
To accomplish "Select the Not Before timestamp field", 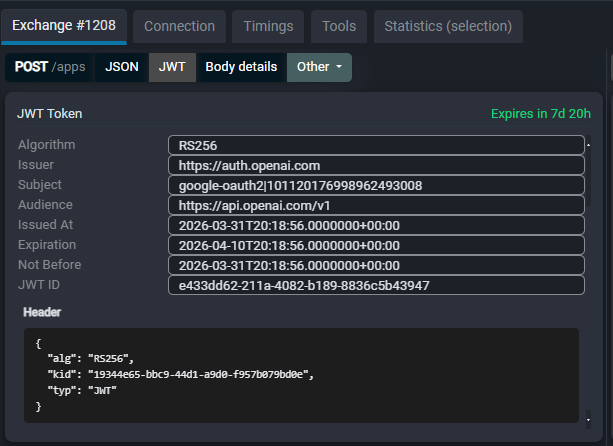I will pos(376,265).
